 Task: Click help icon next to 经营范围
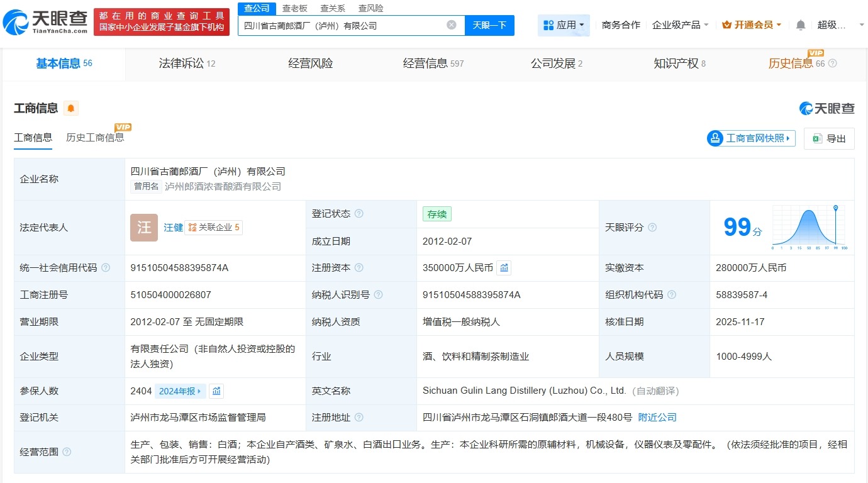point(67,452)
